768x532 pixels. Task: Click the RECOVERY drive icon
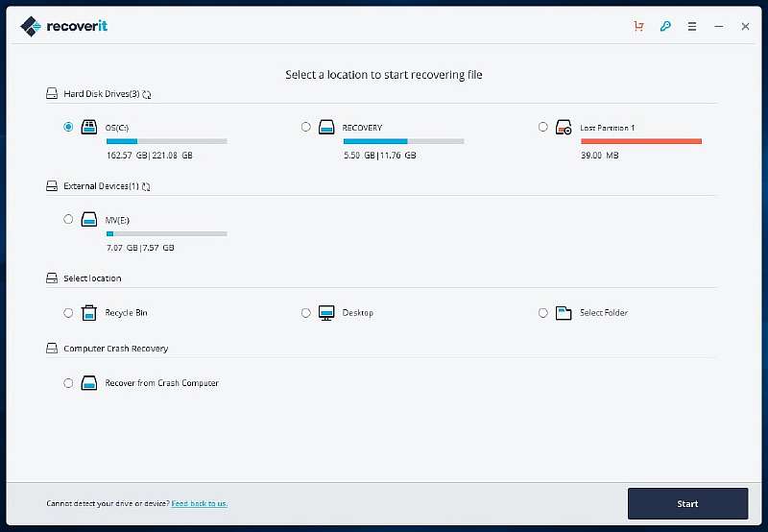[x=326, y=127]
